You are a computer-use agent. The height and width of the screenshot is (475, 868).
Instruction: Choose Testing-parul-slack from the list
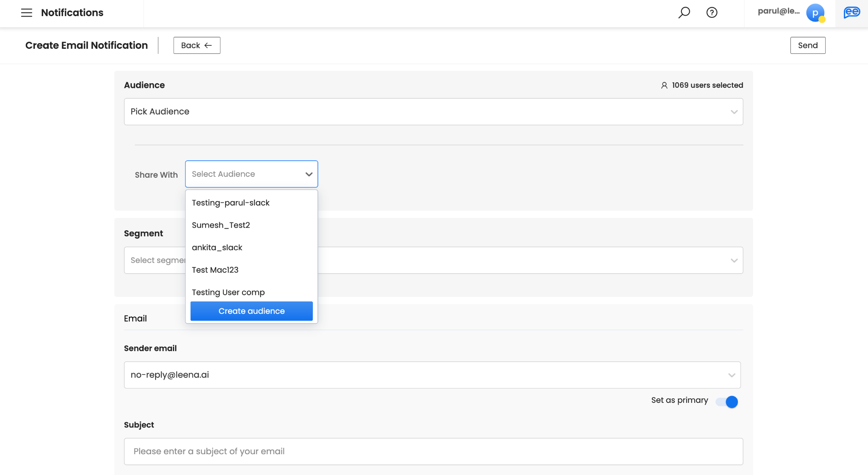tap(231, 203)
